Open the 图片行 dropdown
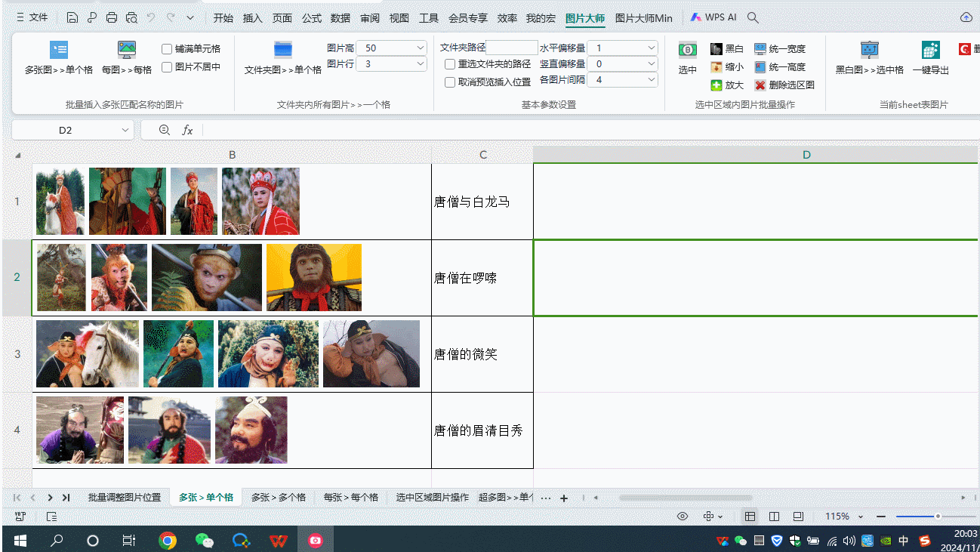 click(x=421, y=64)
